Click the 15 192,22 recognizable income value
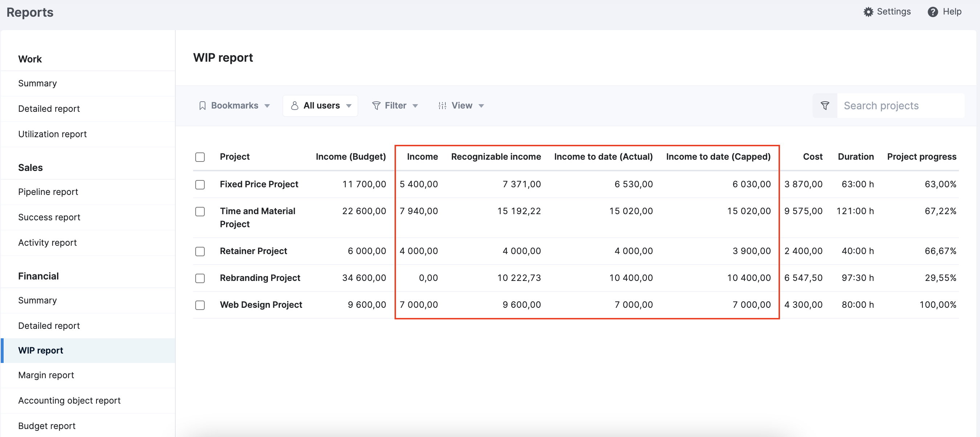This screenshot has width=980, height=437. tap(519, 212)
